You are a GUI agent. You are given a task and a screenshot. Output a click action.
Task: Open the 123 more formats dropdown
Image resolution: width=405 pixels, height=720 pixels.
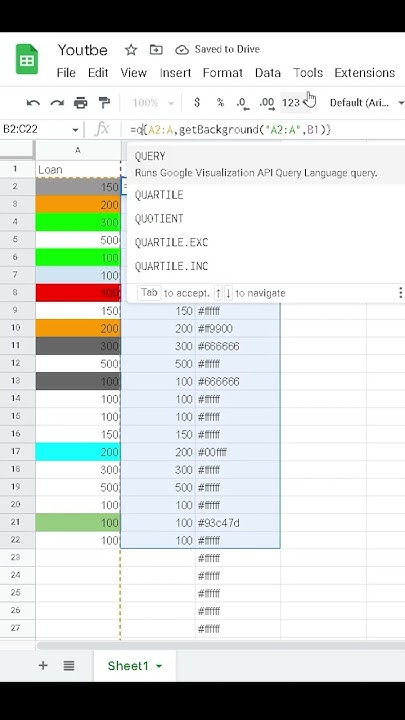(x=296, y=103)
